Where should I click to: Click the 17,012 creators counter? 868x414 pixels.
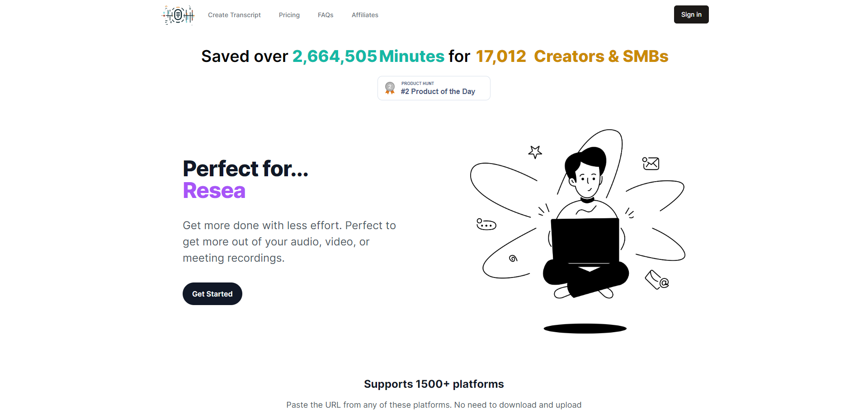tap(501, 56)
